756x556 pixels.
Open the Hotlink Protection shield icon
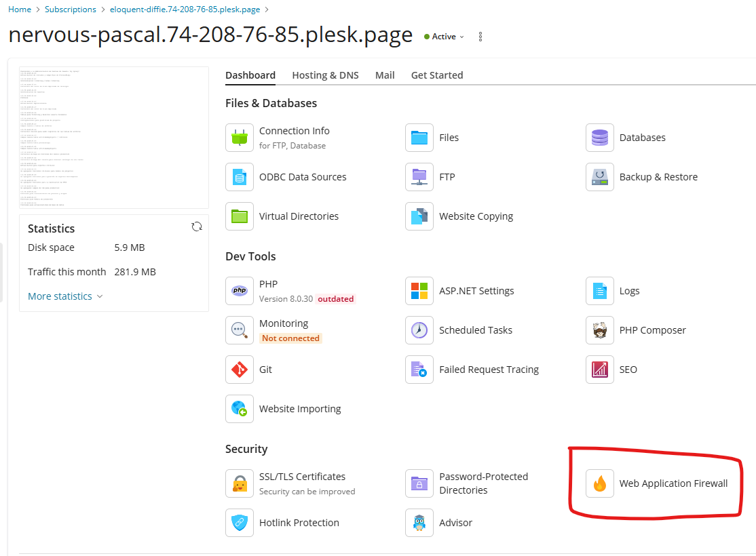[239, 523]
